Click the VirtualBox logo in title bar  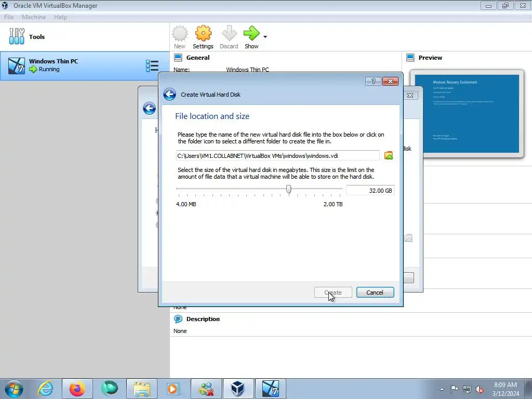click(5, 5)
